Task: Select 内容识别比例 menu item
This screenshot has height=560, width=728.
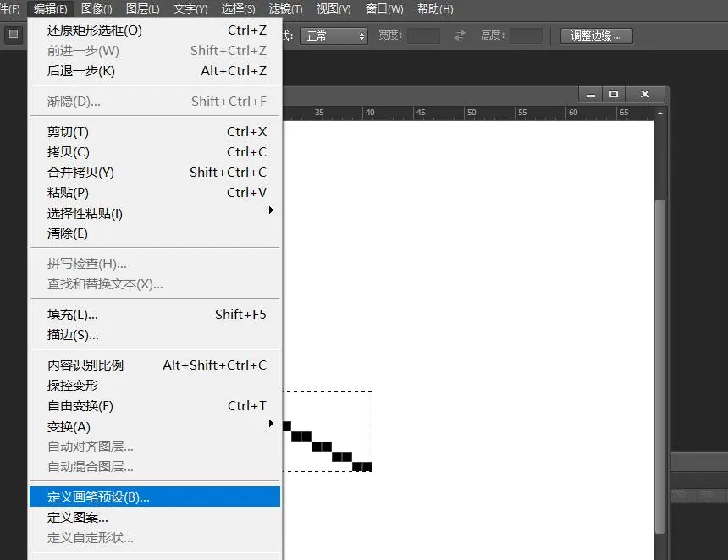Action: coord(155,365)
